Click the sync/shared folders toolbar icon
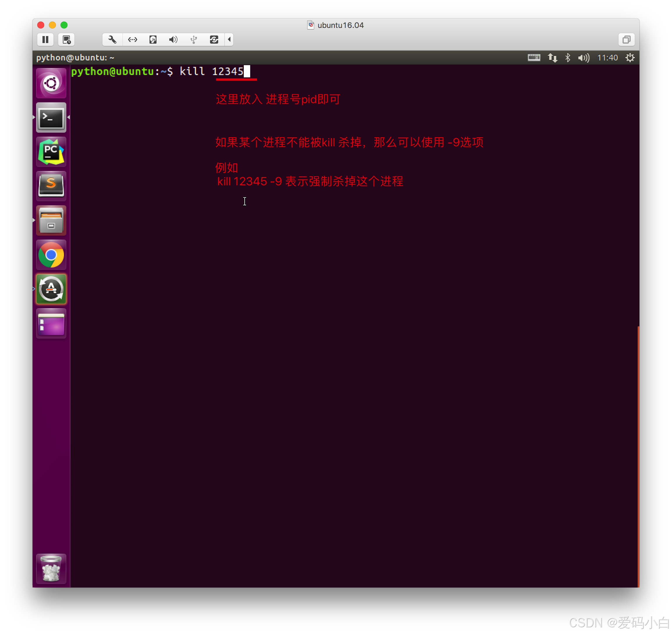 click(214, 40)
